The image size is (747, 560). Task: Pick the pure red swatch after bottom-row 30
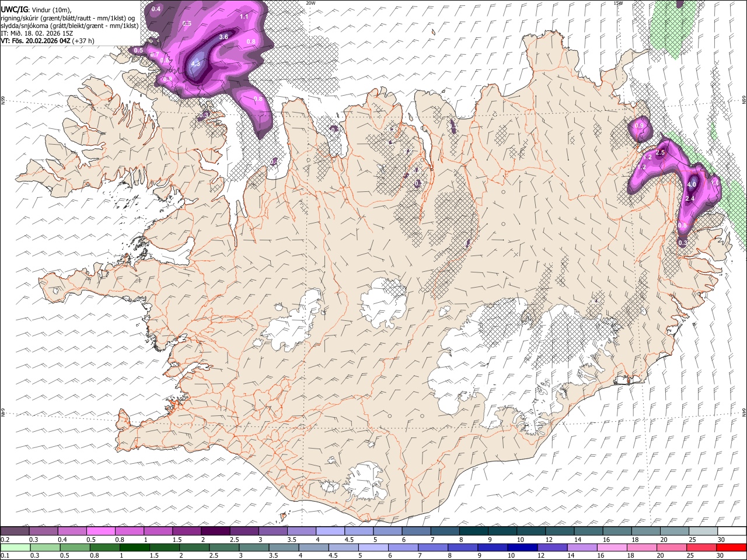[731, 548]
